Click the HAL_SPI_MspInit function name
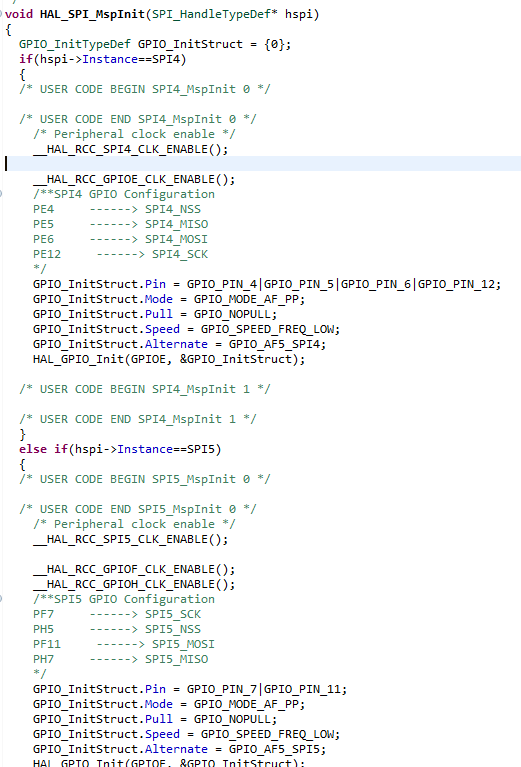 tap(92, 14)
